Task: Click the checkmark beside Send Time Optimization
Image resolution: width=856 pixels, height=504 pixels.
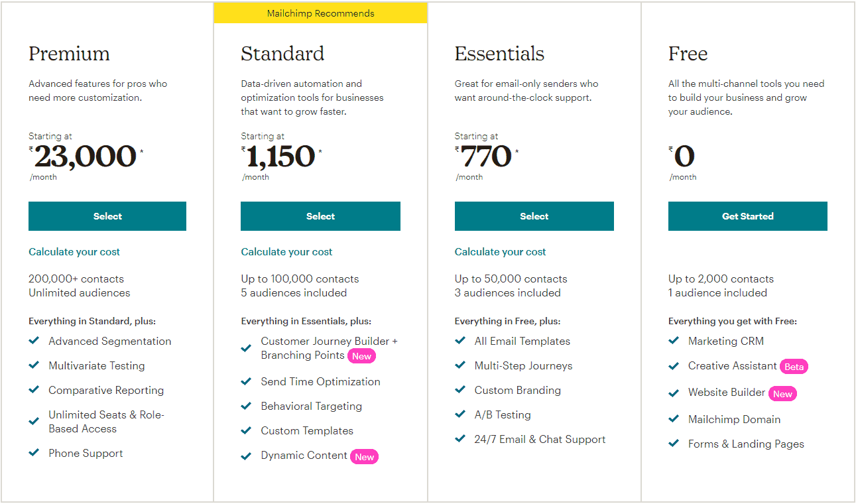Action: coord(246,381)
